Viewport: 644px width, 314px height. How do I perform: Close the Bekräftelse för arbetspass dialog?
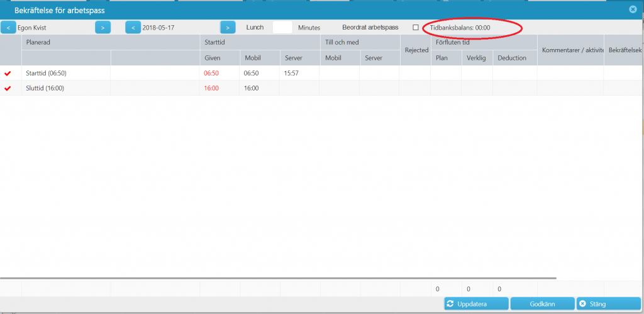pyautogui.click(x=633, y=9)
